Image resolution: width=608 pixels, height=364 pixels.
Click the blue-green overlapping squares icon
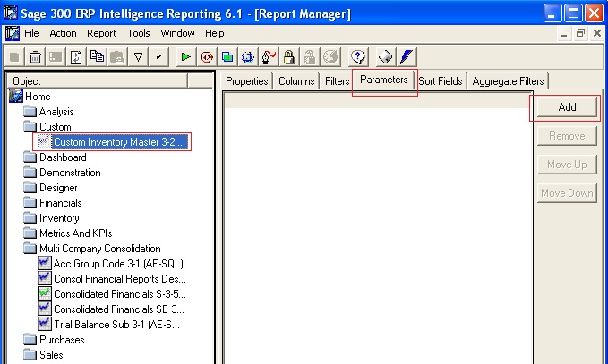[227, 57]
